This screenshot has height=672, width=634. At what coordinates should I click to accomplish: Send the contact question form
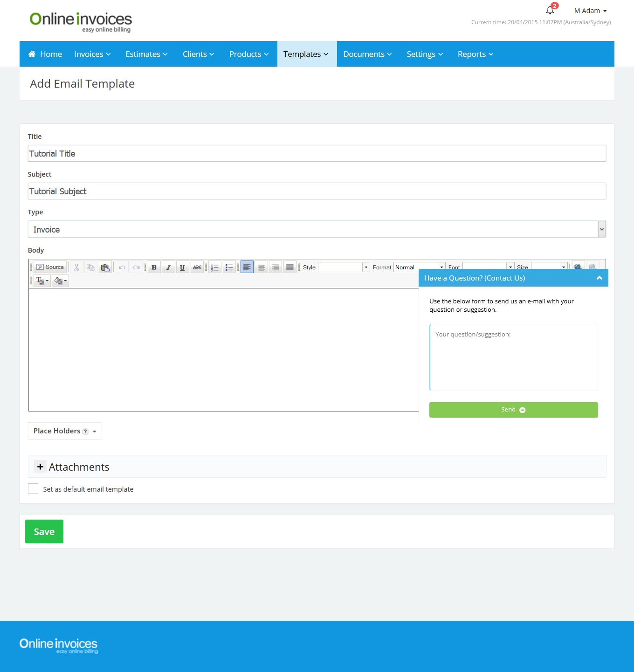[513, 410]
